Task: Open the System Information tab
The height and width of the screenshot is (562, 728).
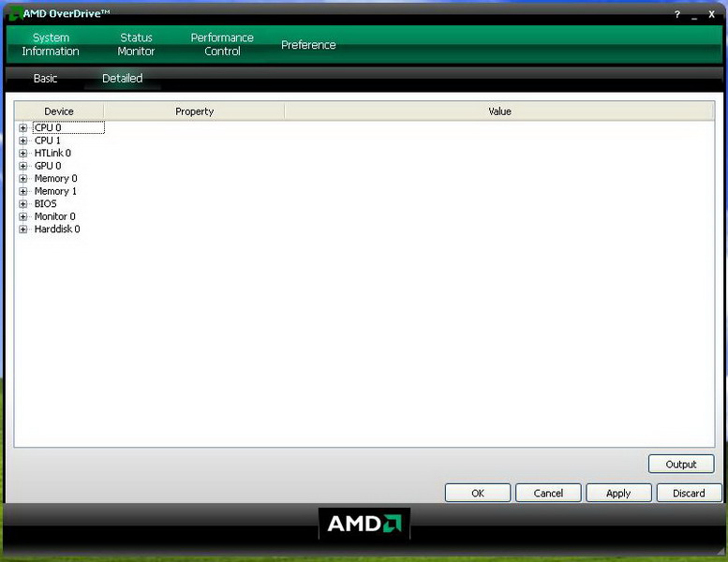Action: click(51, 45)
